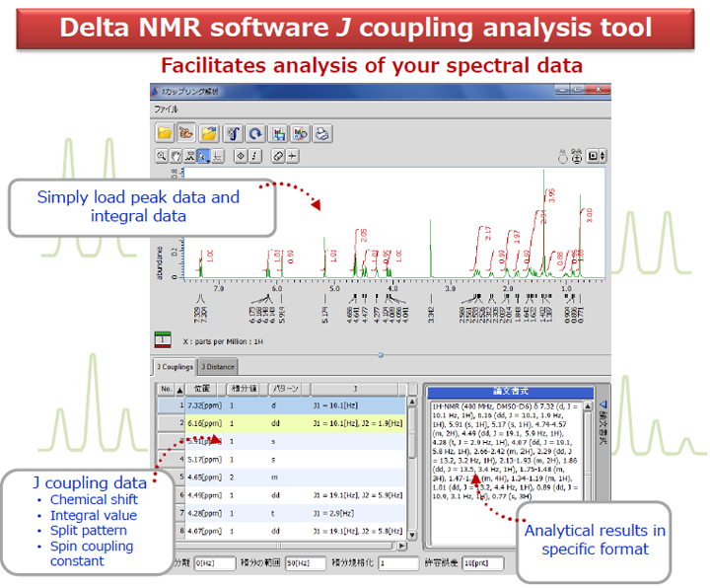The image size is (710, 588).
Task: Click the 3.342 ppm peak label below the axis
Action: coord(431,315)
